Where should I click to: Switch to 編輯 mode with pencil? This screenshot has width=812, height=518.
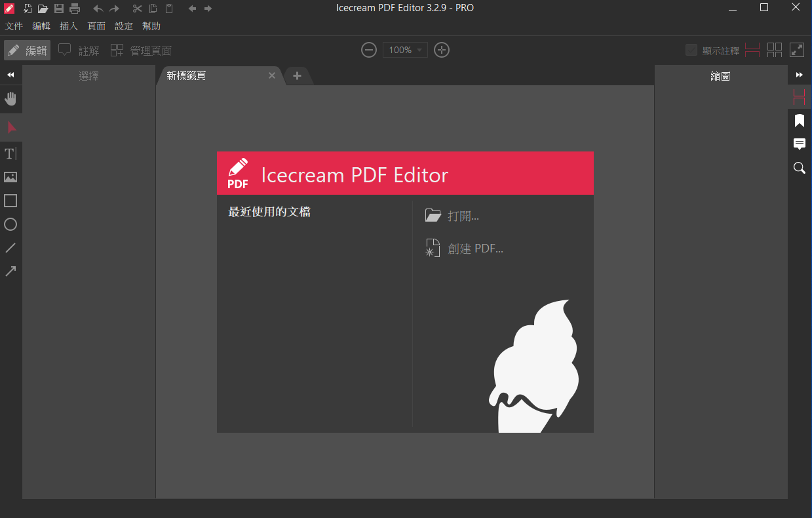tap(27, 50)
